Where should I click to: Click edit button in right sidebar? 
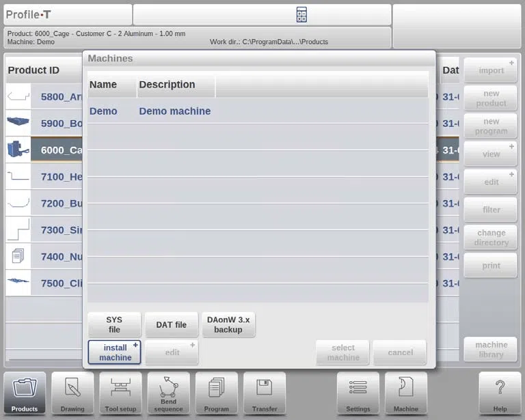click(x=491, y=182)
